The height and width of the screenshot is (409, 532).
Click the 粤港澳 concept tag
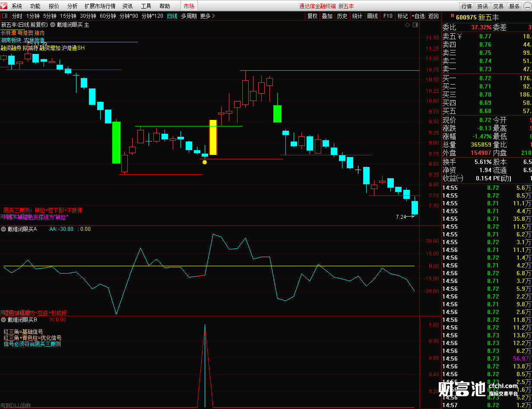pos(25,33)
